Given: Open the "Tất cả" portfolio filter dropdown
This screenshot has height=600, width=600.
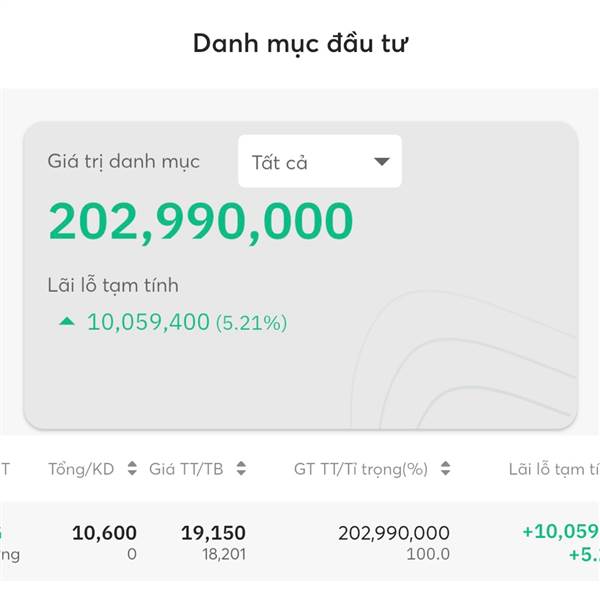Looking at the screenshot, I should [x=320, y=161].
